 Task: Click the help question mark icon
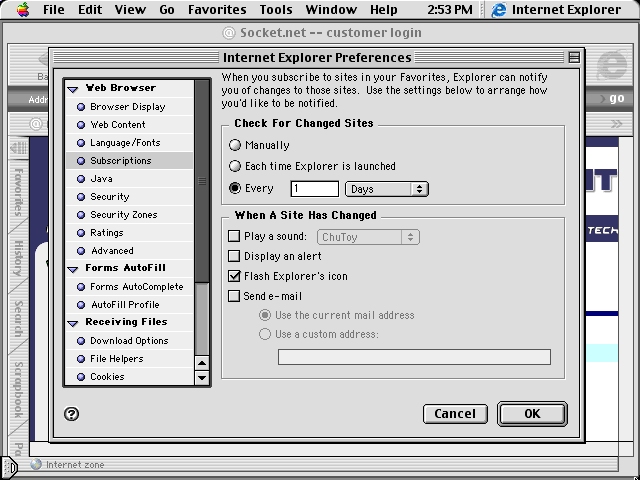coord(71,414)
